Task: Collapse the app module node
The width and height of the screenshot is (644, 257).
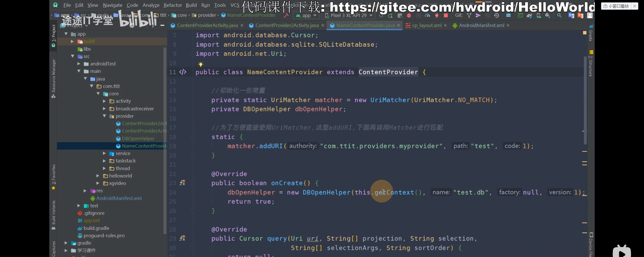Action: click(66, 34)
